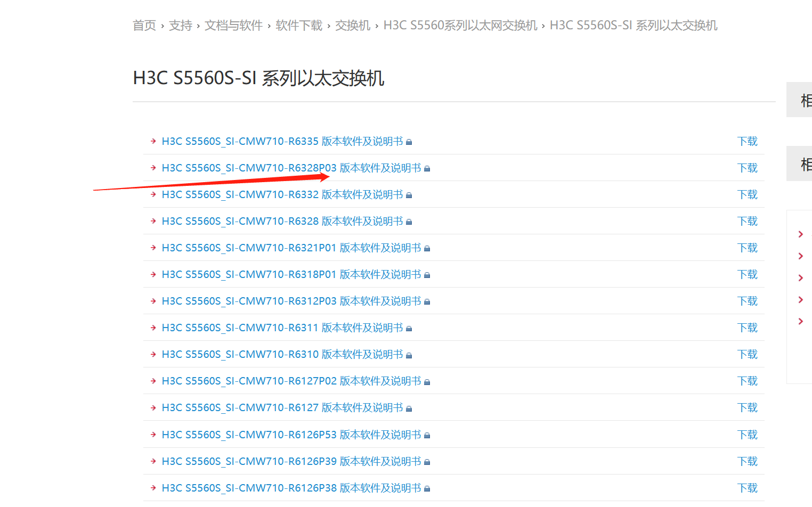Screen dimensions: 812x507
Task: Click 下载 for the R6312P03 version
Action: click(x=748, y=301)
